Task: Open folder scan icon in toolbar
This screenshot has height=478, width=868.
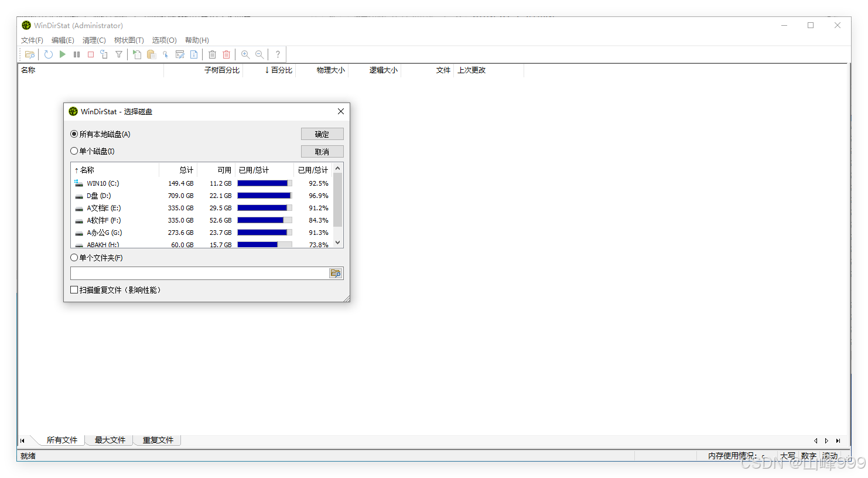Action: point(30,54)
